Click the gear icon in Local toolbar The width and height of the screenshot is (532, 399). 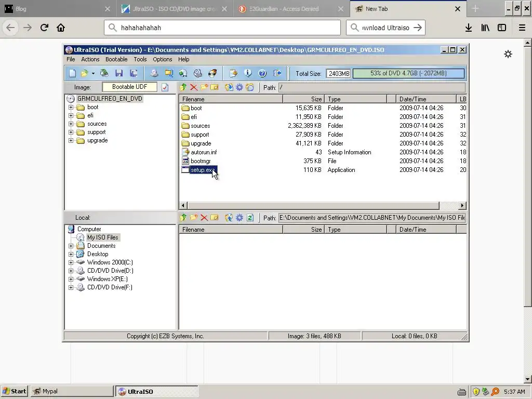[240, 218]
